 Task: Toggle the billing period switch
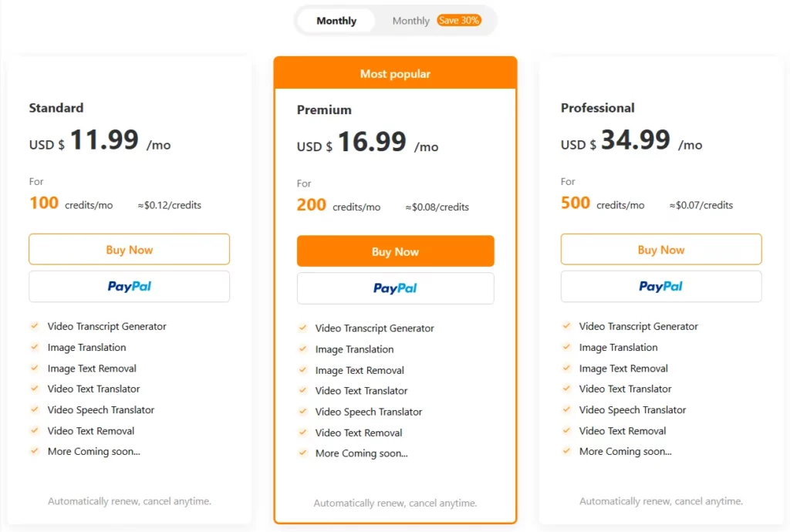click(x=393, y=21)
